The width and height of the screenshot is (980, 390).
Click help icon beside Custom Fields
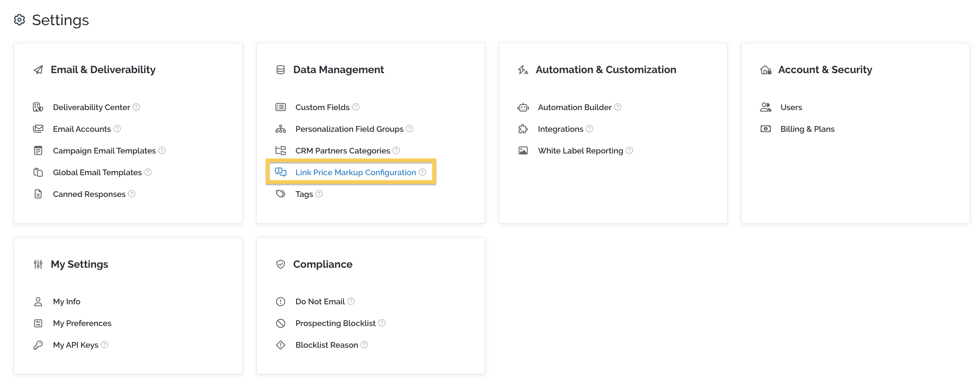[x=356, y=107]
